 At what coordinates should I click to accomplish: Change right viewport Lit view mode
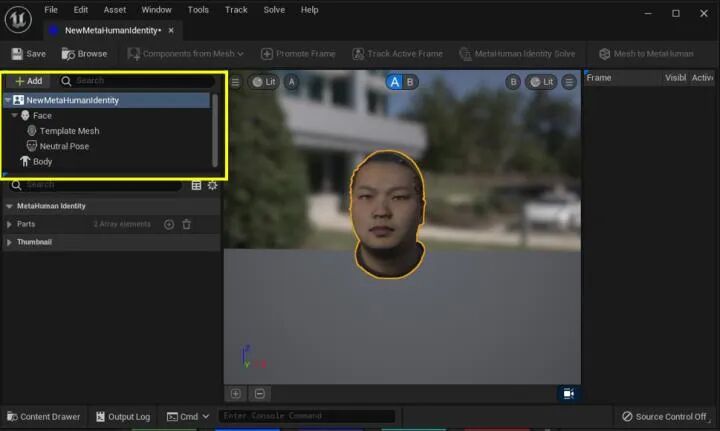542,82
